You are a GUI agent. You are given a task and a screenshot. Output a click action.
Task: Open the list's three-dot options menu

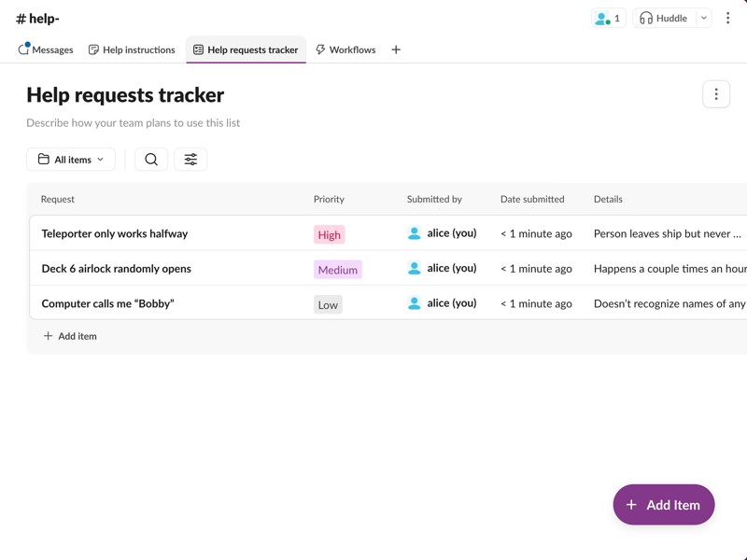coord(716,94)
